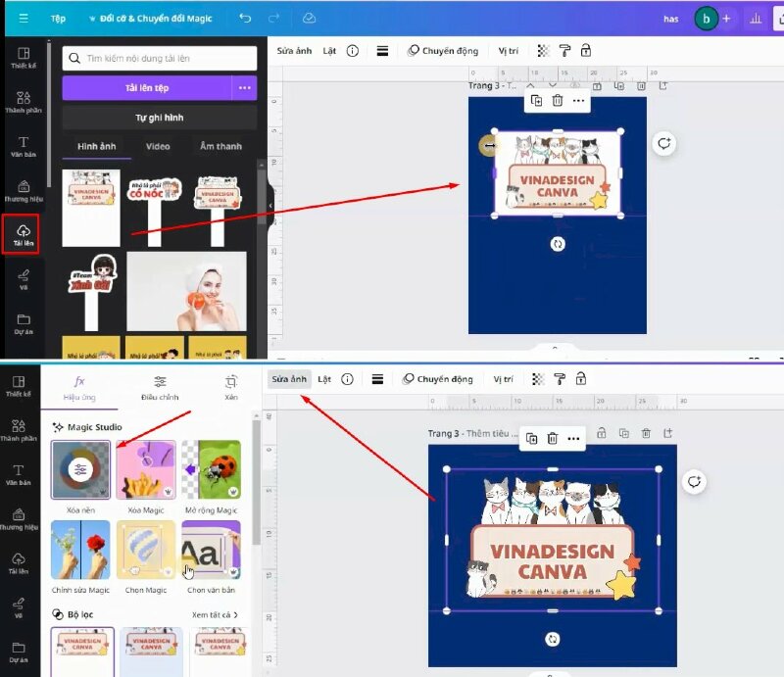Open the Xóa Magic eraser tool
Viewport: 784px width, 677px height.
click(146, 470)
